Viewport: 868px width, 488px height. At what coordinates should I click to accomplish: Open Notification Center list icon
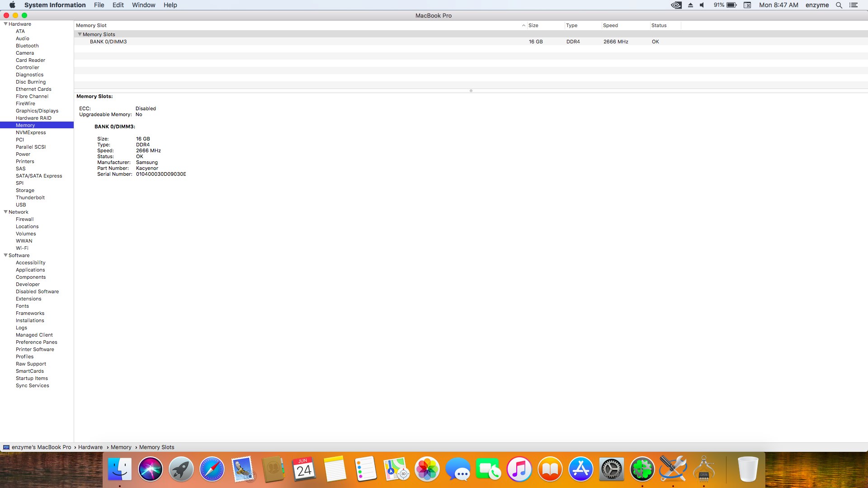point(854,5)
